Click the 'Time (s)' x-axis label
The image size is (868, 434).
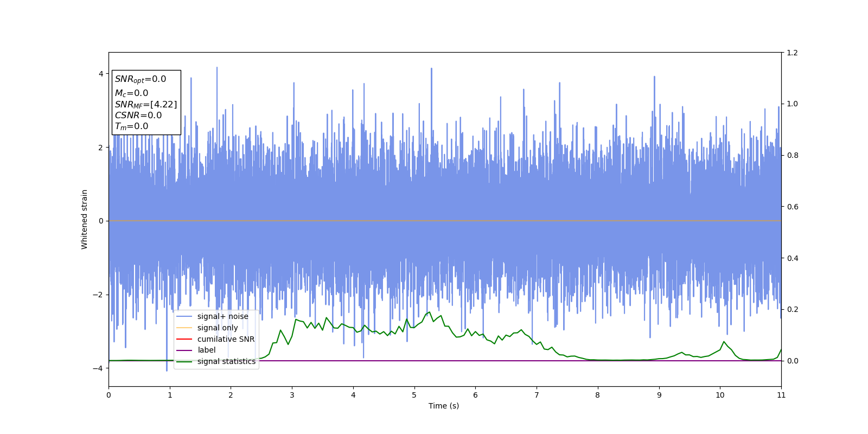pyautogui.click(x=444, y=406)
